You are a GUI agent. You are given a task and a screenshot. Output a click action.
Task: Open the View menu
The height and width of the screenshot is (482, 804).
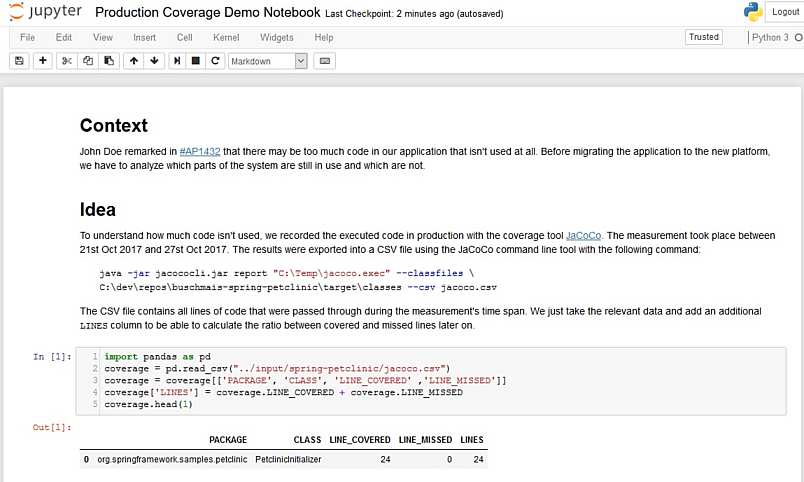pos(103,37)
